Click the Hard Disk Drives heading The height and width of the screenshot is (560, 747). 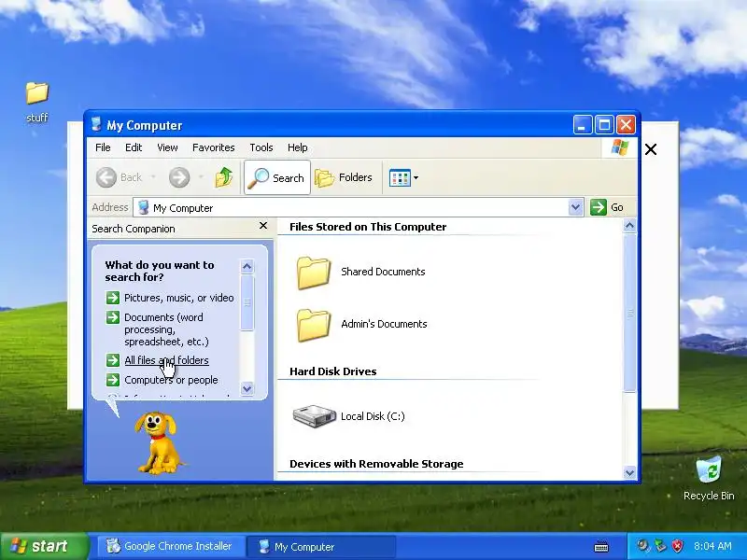point(333,371)
